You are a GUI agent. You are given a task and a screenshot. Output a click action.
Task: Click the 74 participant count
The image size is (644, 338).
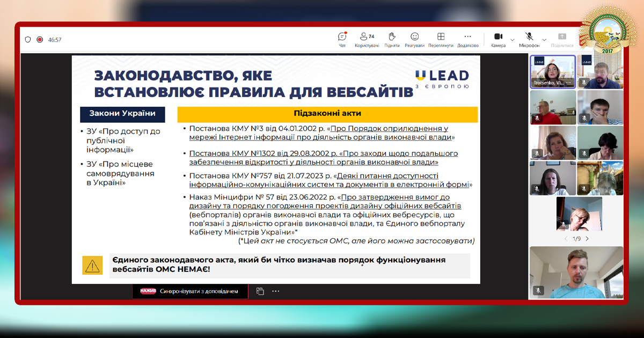pyautogui.click(x=371, y=36)
